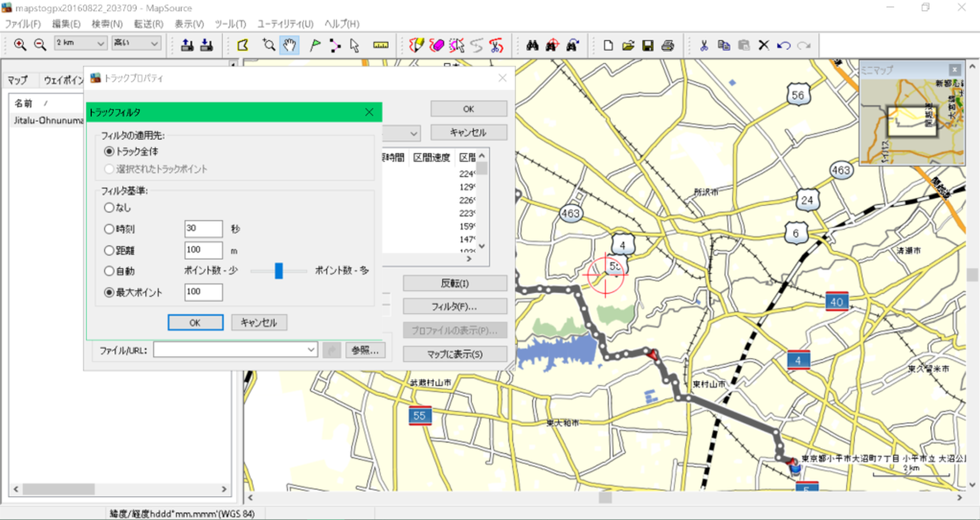Click the receive from device icon

pyautogui.click(x=207, y=45)
